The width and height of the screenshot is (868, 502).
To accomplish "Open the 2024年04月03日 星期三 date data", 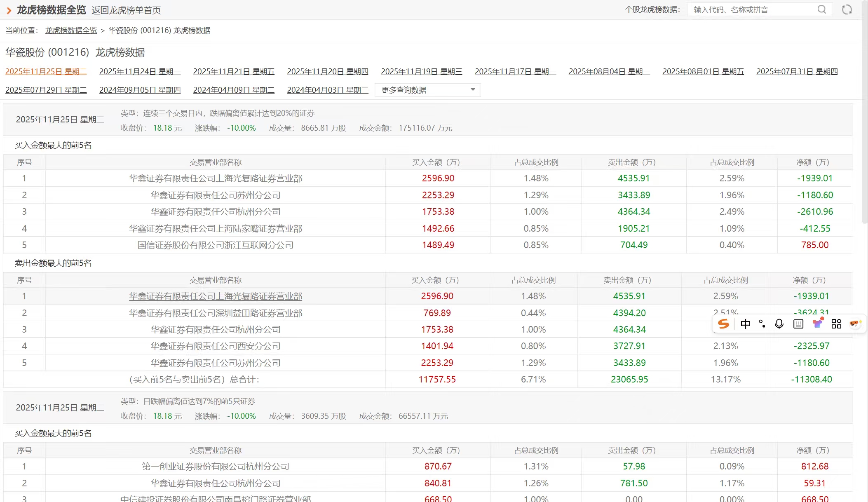I will pyautogui.click(x=327, y=90).
